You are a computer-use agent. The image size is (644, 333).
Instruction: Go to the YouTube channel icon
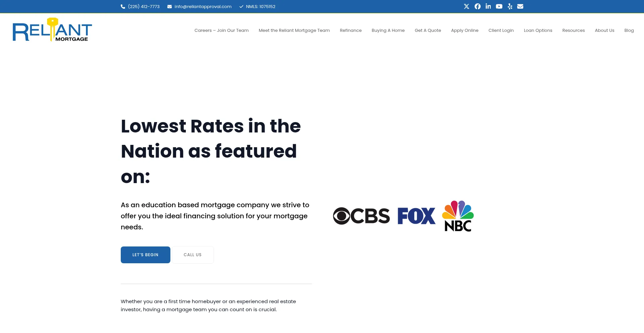click(499, 6)
